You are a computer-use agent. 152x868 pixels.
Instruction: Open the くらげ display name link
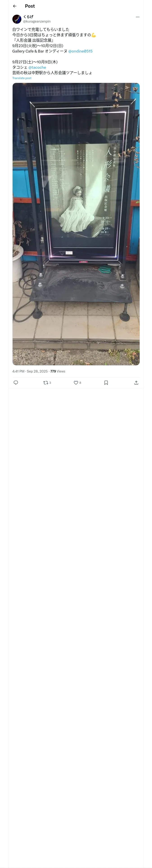28,16
